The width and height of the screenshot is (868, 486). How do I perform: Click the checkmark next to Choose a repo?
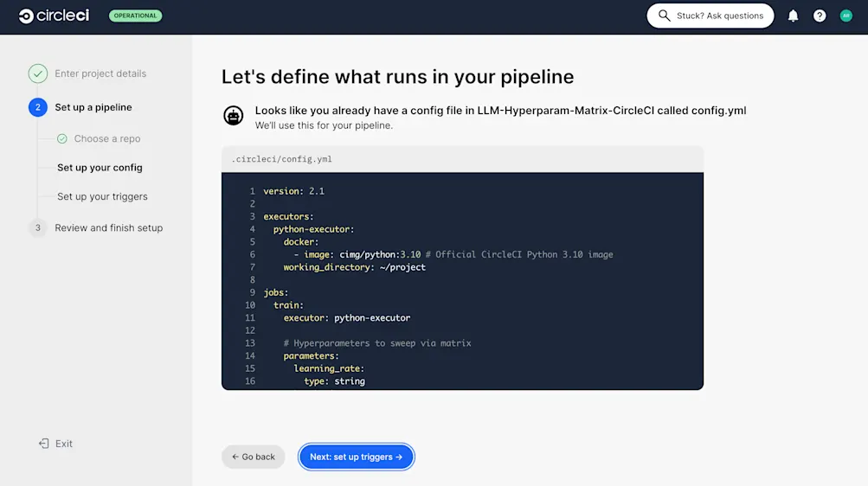click(62, 138)
